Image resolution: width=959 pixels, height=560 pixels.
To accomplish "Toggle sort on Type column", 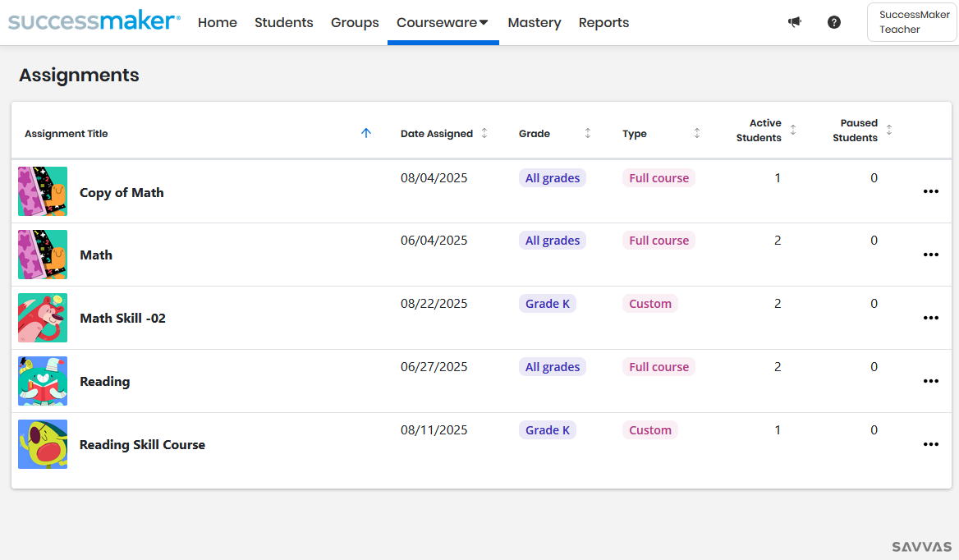I will pos(697,133).
